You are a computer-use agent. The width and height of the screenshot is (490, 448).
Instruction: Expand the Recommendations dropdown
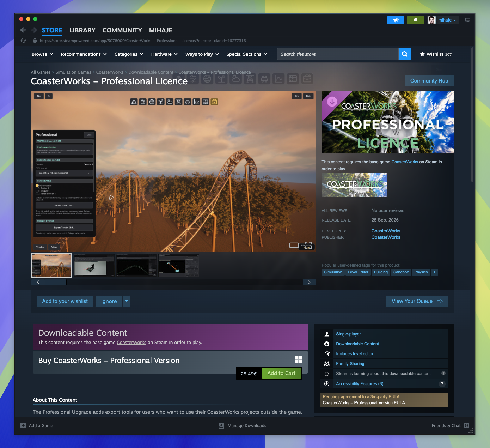84,54
